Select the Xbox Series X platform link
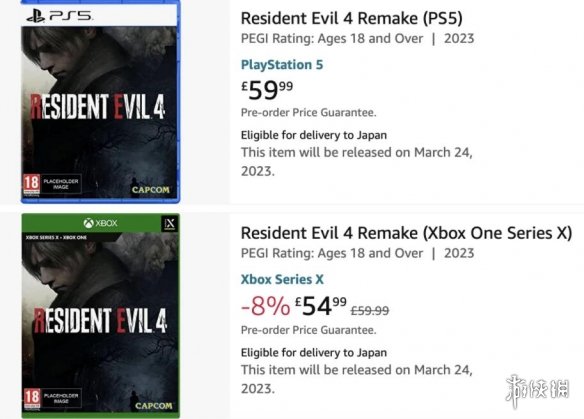 [x=282, y=279]
